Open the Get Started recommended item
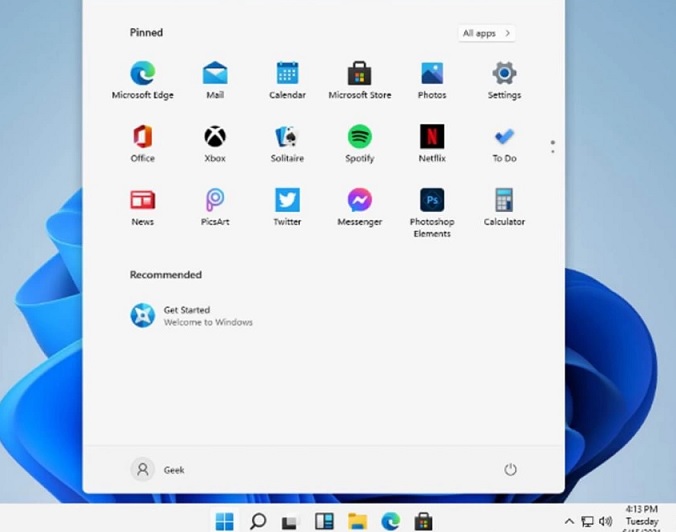The image size is (676, 532). (191, 316)
